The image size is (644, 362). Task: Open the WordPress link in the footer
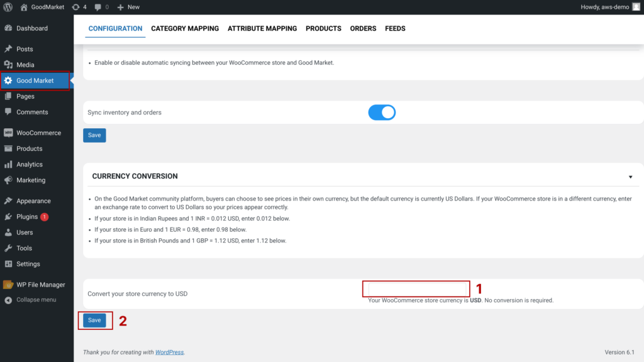coord(169,353)
